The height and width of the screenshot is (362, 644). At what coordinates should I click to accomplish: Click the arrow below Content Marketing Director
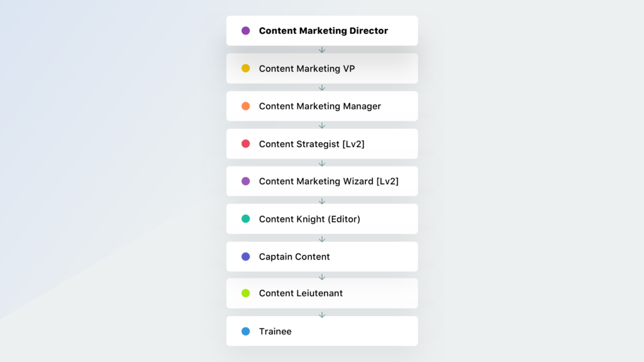(x=322, y=50)
